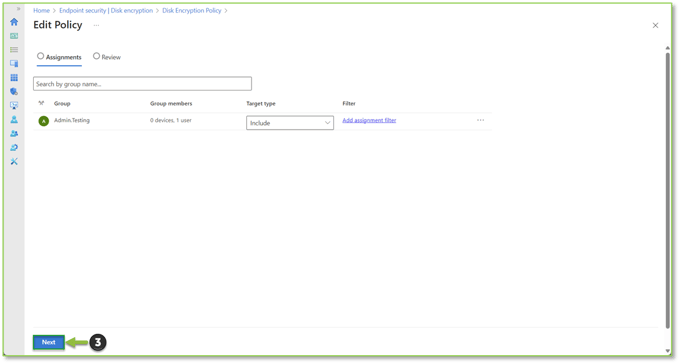This screenshot has width=680, height=364.
Task: Expand the sidebar with double chevron
Action: click(18, 9)
